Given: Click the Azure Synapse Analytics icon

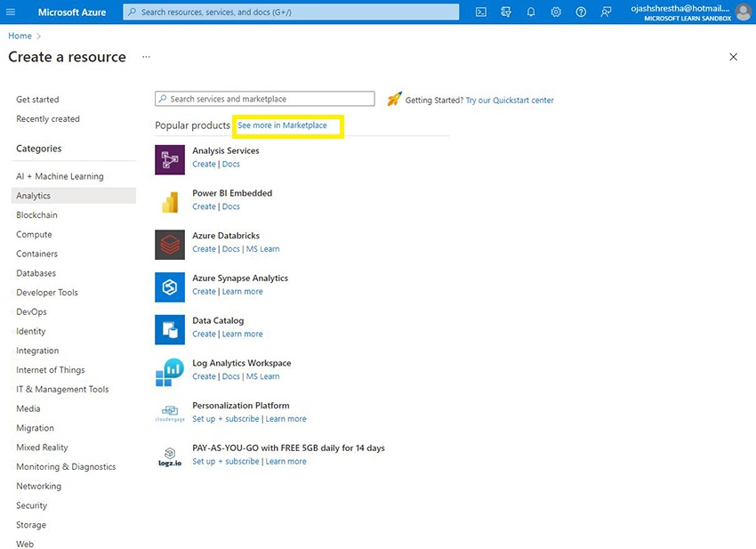Looking at the screenshot, I should (170, 287).
